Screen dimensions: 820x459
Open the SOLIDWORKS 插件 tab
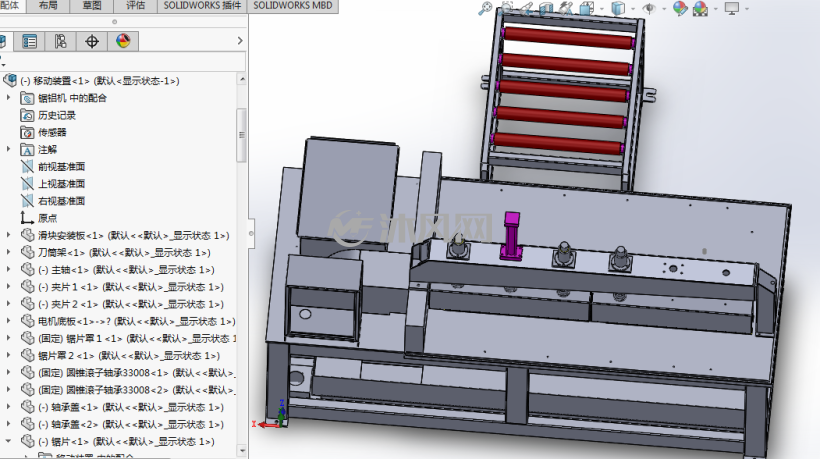click(x=202, y=6)
